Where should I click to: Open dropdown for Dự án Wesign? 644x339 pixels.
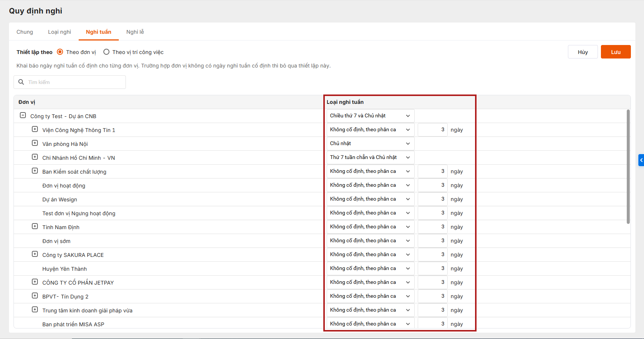[x=371, y=199]
